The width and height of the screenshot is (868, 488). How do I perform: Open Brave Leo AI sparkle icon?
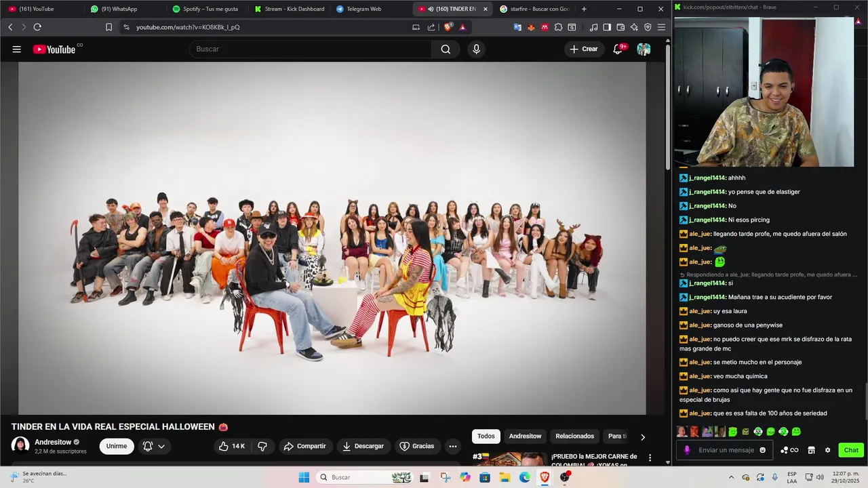[634, 27]
